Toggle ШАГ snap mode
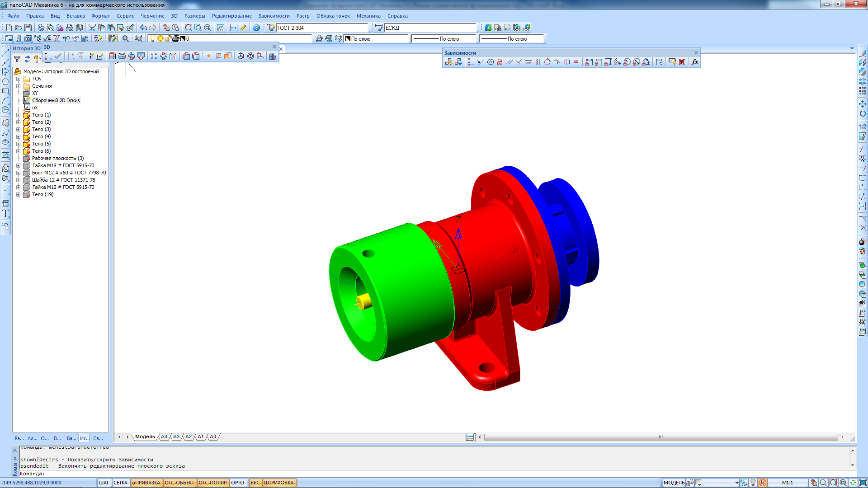 [x=104, y=483]
